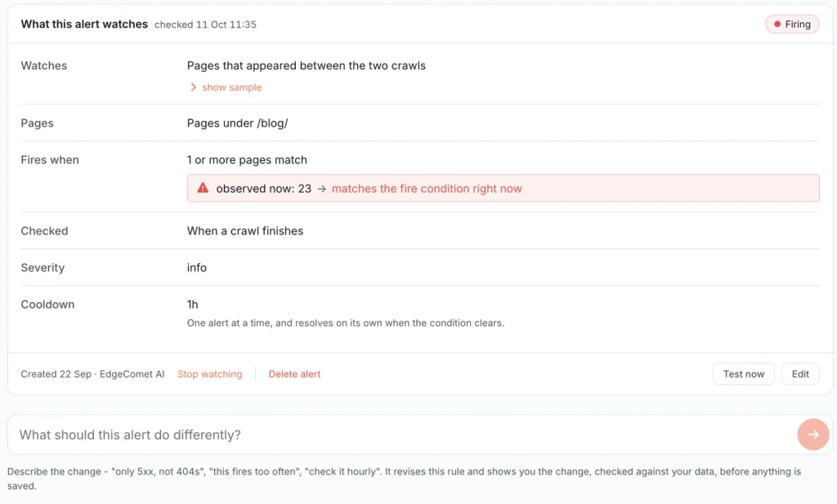
Task: Submit the alert change with arrow button
Action: pyautogui.click(x=813, y=435)
